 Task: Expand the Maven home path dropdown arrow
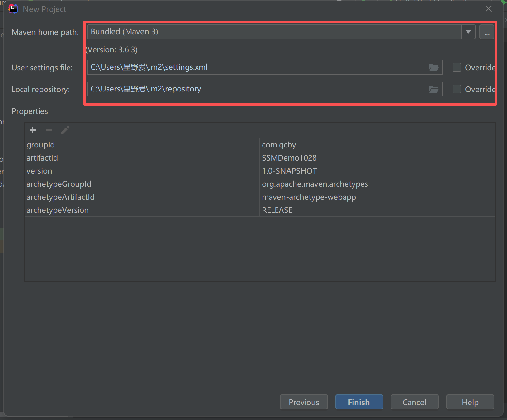click(468, 32)
